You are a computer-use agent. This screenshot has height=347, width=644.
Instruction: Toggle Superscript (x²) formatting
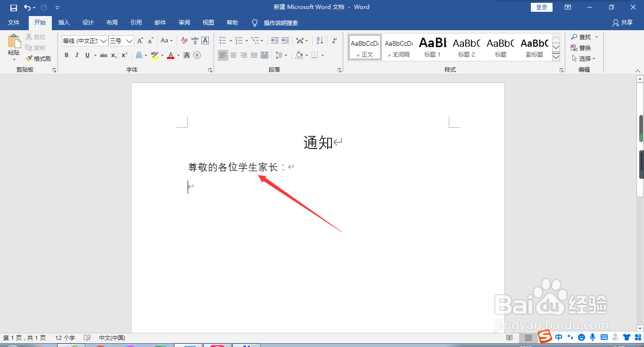click(x=124, y=55)
